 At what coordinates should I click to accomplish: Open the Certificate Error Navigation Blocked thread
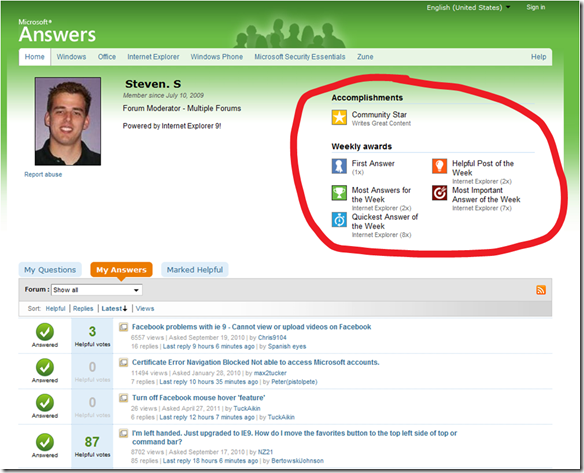point(256,362)
